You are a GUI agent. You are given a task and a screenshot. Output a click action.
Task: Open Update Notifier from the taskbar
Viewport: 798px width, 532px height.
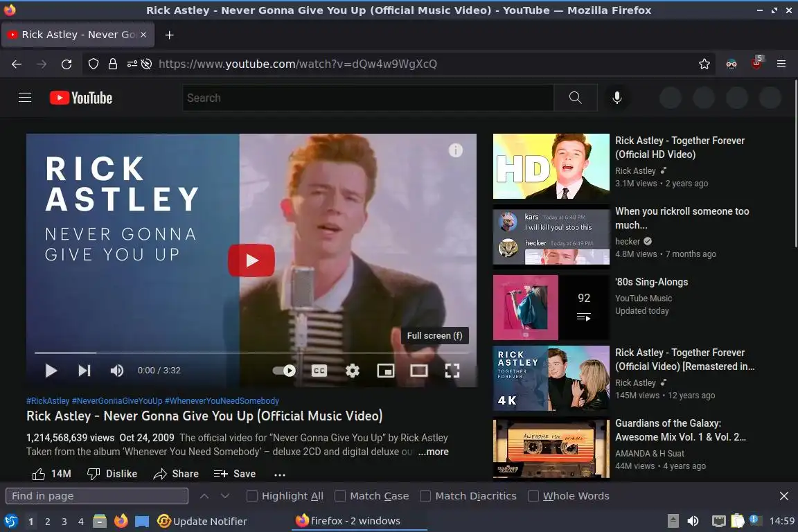[x=202, y=522]
